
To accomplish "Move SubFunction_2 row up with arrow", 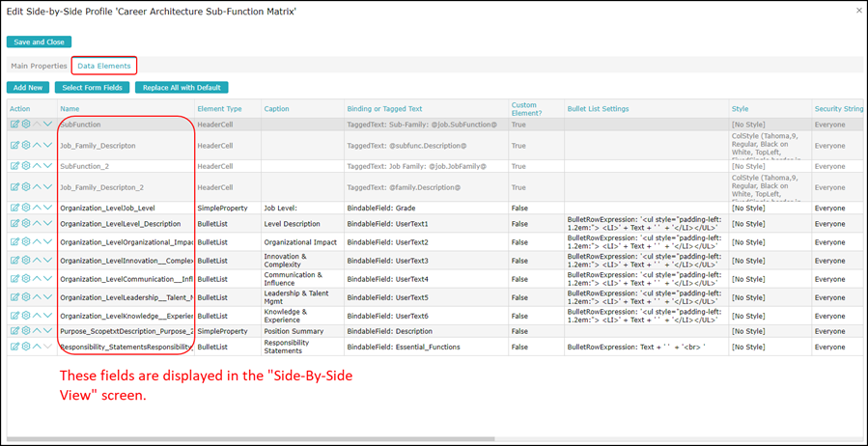I will pyautogui.click(x=38, y=166).
